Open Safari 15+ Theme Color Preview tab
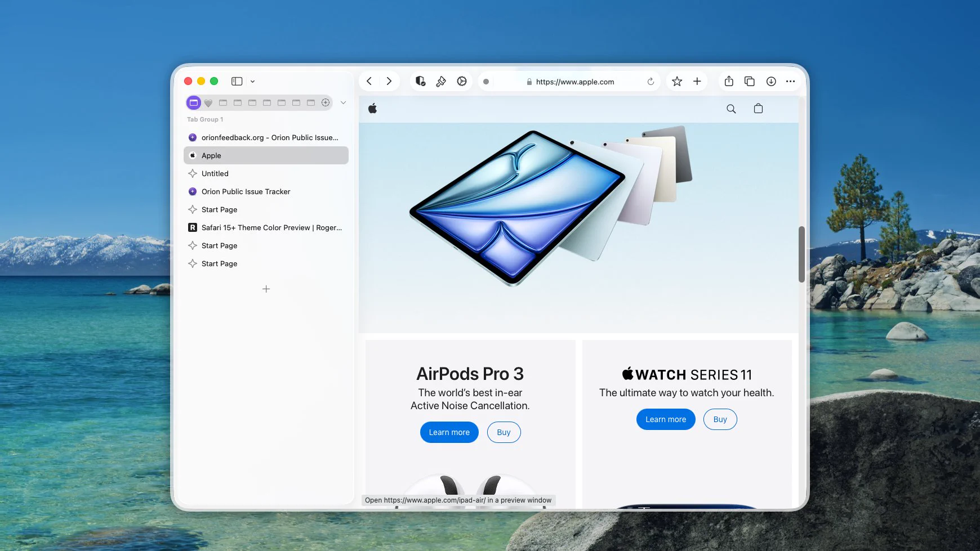 (266, 227)
